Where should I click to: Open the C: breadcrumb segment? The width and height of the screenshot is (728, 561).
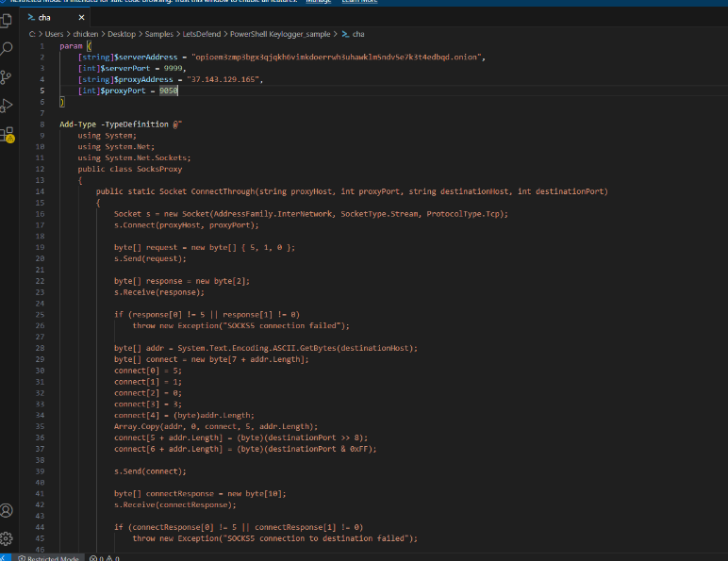pos(32,34)
